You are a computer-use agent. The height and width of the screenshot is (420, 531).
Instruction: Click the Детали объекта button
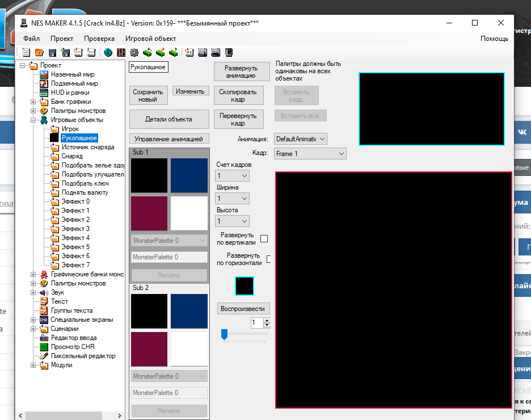[168, 119]
